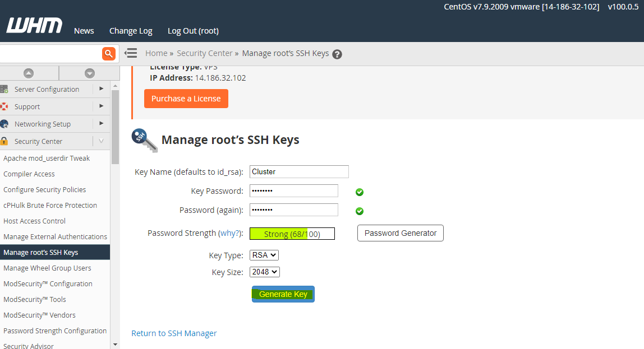The image size is (644, 349).
Task: Click Log Out (root) in the top bar
Action: pyautogui.click(x=193, y=31)
